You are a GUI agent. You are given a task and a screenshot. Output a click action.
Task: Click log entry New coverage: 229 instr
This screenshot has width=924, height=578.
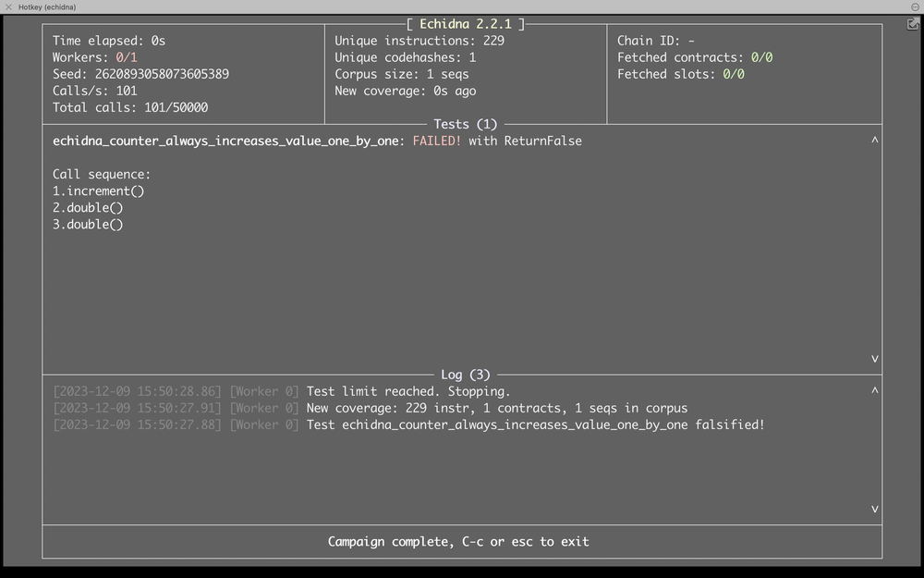coord(497,408)
